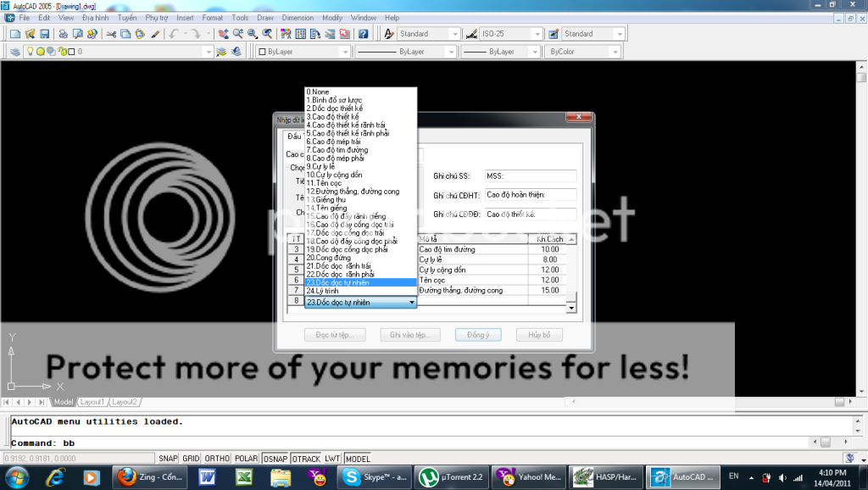868x490 pixels.
Task: Plot the drawing with printer icon
Action: [x=63, y=34]
